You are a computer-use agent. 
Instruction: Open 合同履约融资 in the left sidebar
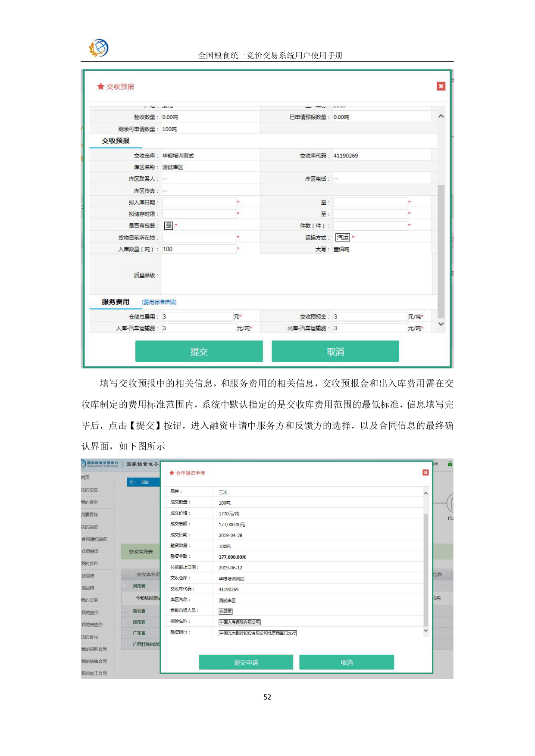94,539
